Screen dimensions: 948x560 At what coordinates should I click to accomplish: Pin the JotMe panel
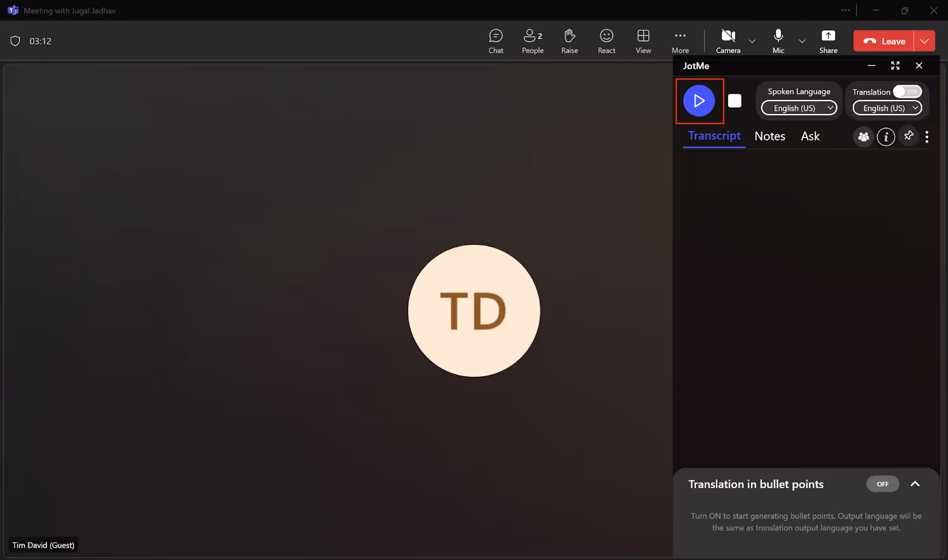(909, 136)
